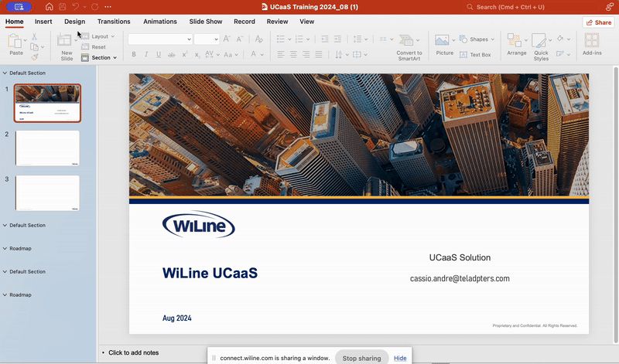
Task: Click the Hide link in the sharing bar
Action: (400, 358)
